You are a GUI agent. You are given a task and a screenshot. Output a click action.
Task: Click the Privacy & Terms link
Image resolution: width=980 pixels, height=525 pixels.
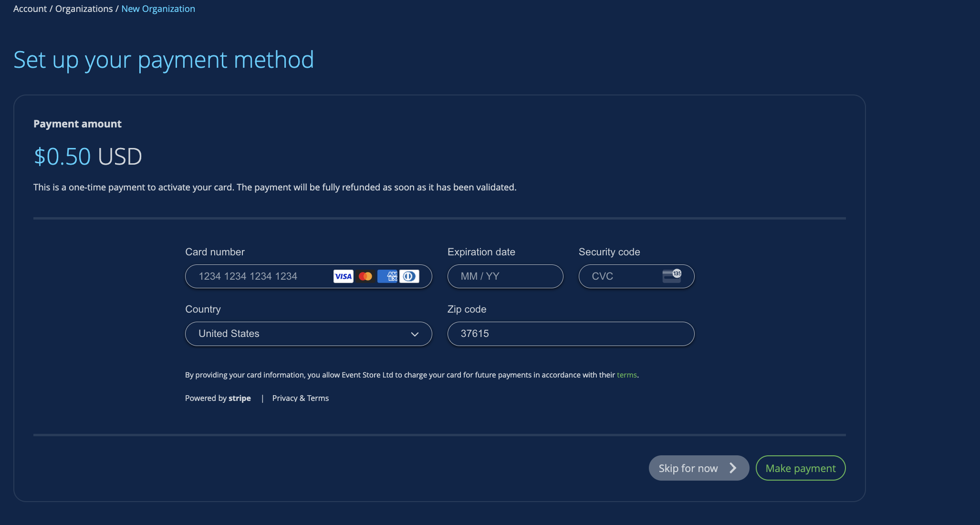[300, 398]
